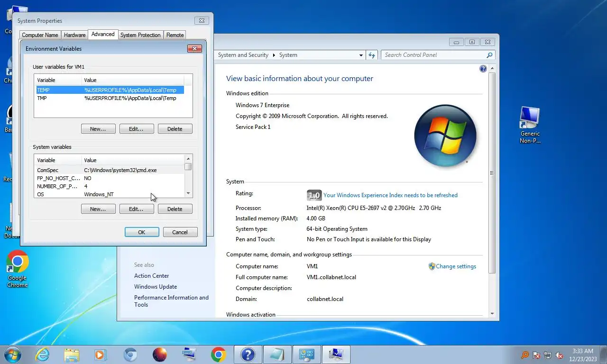Click the System and Security breadcrumb
Image resolution: width=607 pixels, height=364 pixels.
pos(243,55)
